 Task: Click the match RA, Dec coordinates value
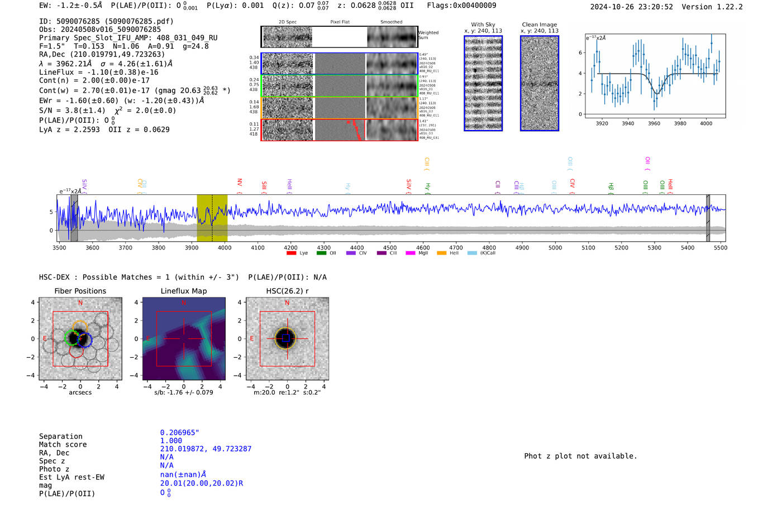(206, 449)
